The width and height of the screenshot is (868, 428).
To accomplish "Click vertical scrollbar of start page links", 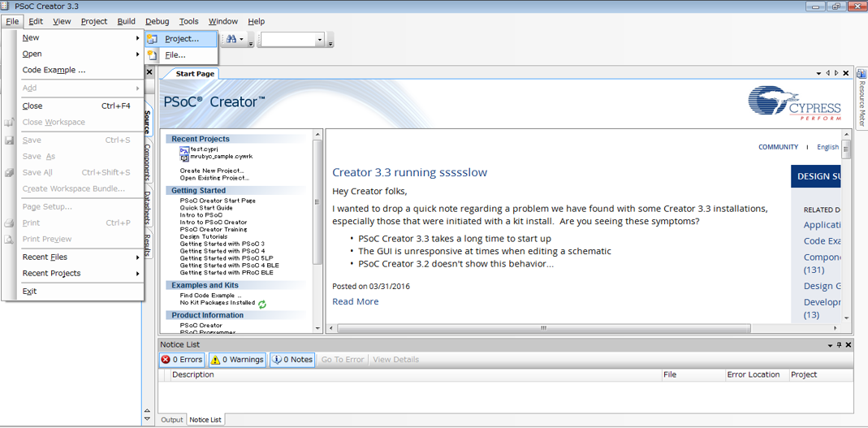I will [x=317, y=202].
